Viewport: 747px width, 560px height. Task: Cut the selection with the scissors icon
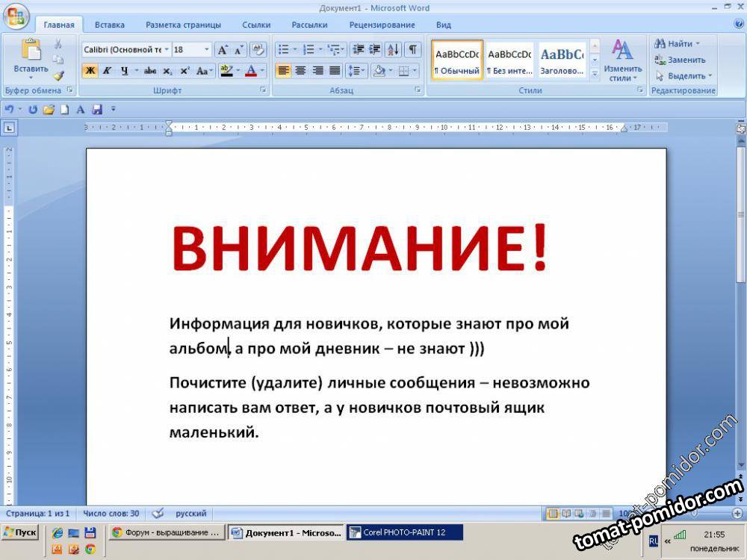(58, 44)
